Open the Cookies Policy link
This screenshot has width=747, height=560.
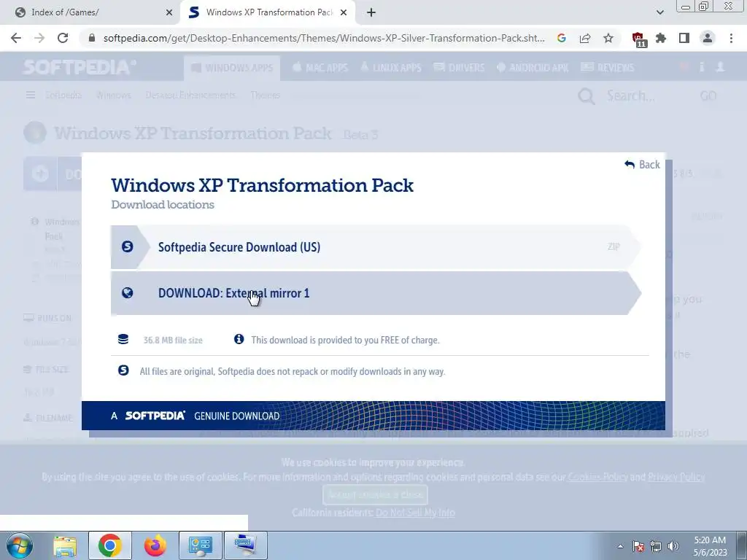coord(598,477)
